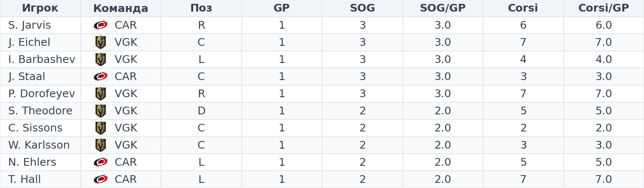Click the Vegas logo in P. Dorofeyev's row
The width and height of the screenshot is (644, 188).
(x=100, y=94)
